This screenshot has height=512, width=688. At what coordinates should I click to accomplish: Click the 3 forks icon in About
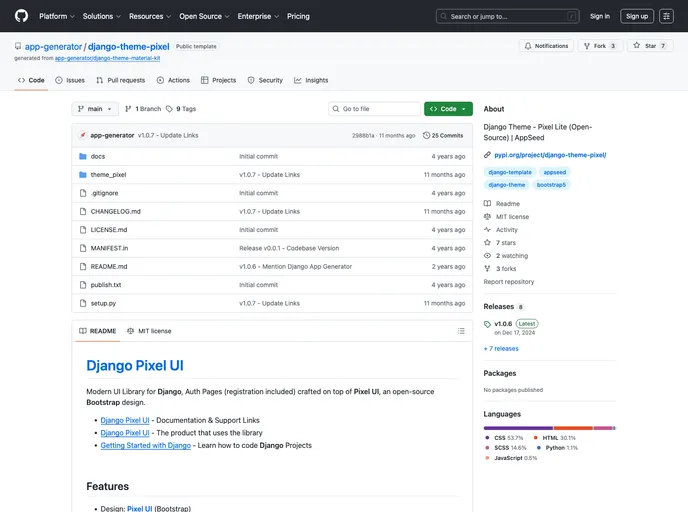[x=487, y=269]
